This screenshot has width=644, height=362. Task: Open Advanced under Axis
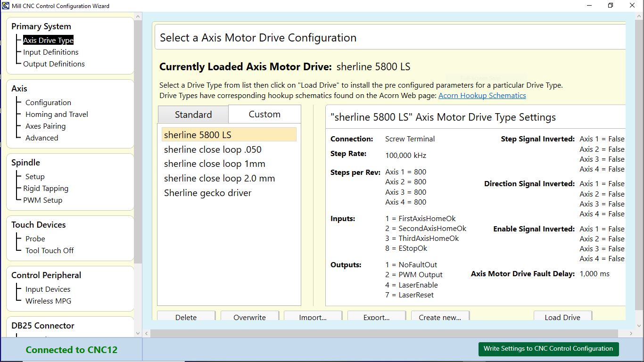(41, 138)
